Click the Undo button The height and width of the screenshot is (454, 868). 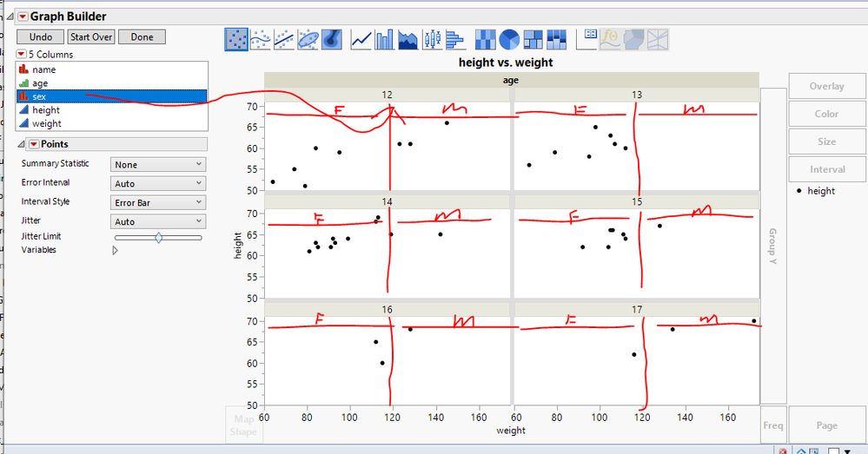(41, 37)
